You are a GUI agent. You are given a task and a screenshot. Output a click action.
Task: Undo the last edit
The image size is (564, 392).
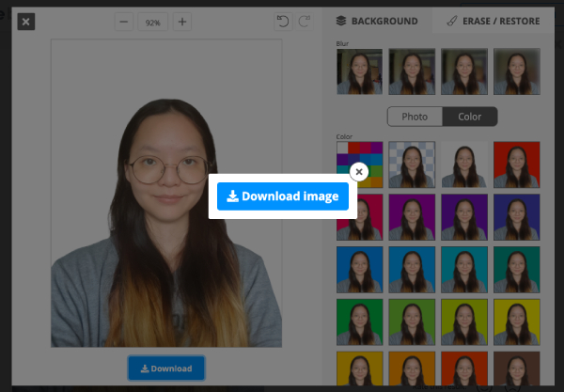point(283,22)
